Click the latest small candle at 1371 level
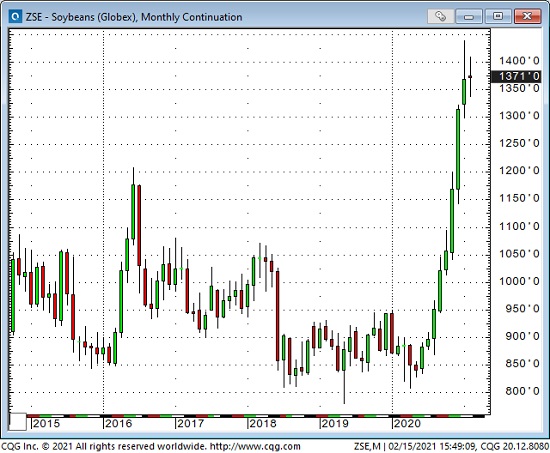The width and height of the screenshot is (550, 453). point(470,76)
